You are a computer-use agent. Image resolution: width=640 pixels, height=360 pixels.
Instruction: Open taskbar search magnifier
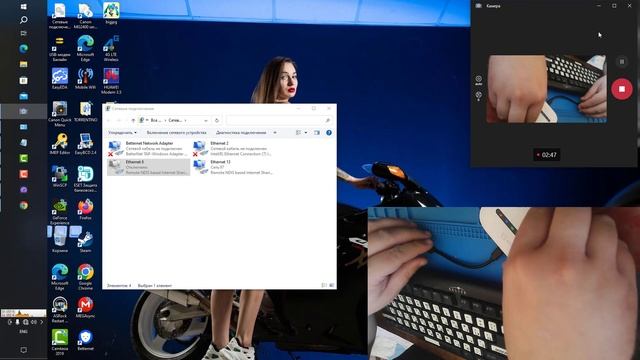24,20
